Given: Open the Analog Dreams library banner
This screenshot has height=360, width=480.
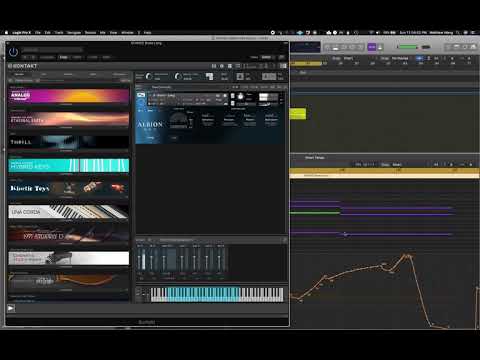Looking at the screenshot, I should [68, 96].
